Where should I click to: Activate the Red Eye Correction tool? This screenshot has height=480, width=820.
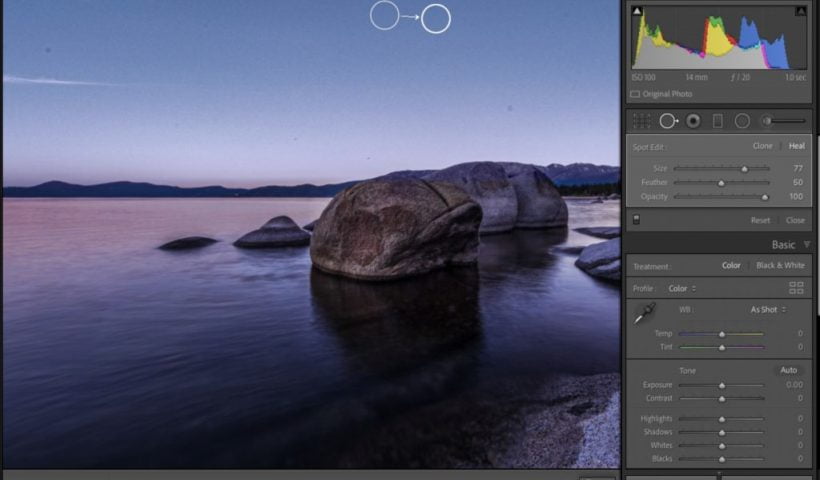(692, 121)
